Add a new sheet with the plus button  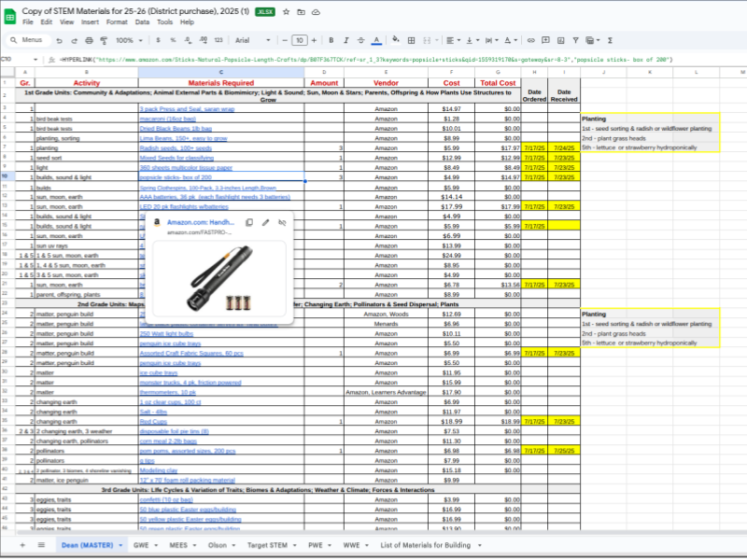pos(22,545)
